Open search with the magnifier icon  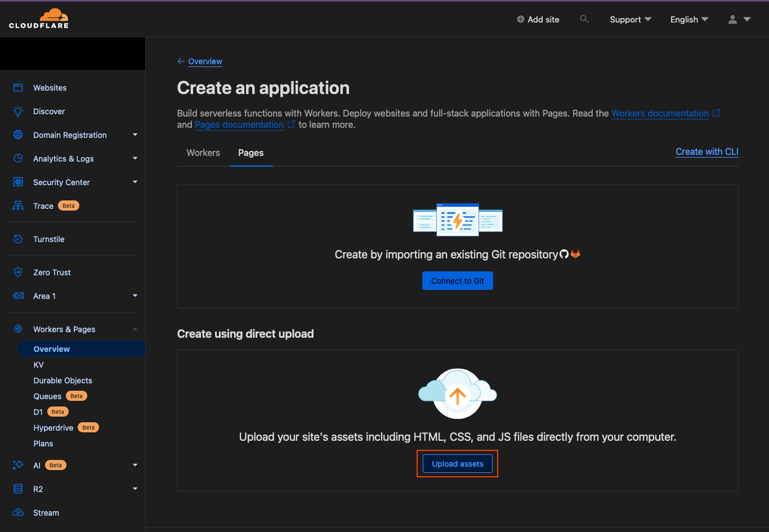click(x=584, y=19)
